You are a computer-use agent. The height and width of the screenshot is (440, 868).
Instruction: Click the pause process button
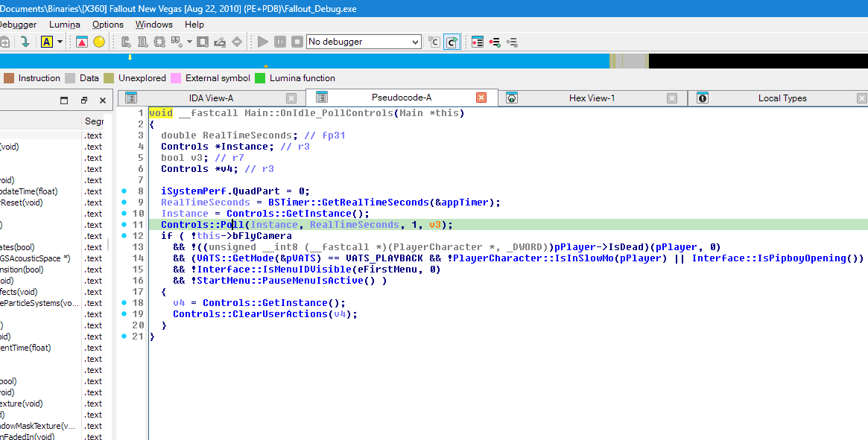280,42
